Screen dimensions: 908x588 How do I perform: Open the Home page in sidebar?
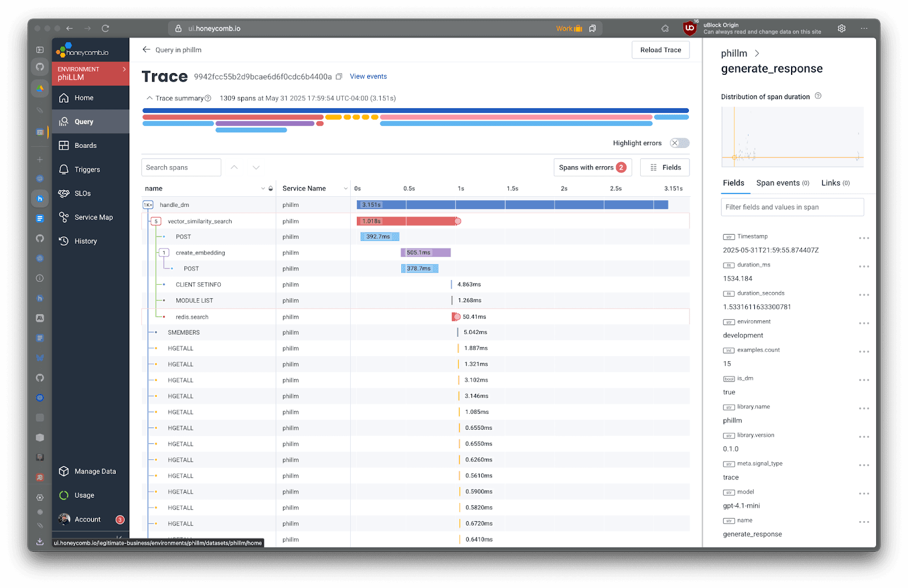tap(84, 98)
